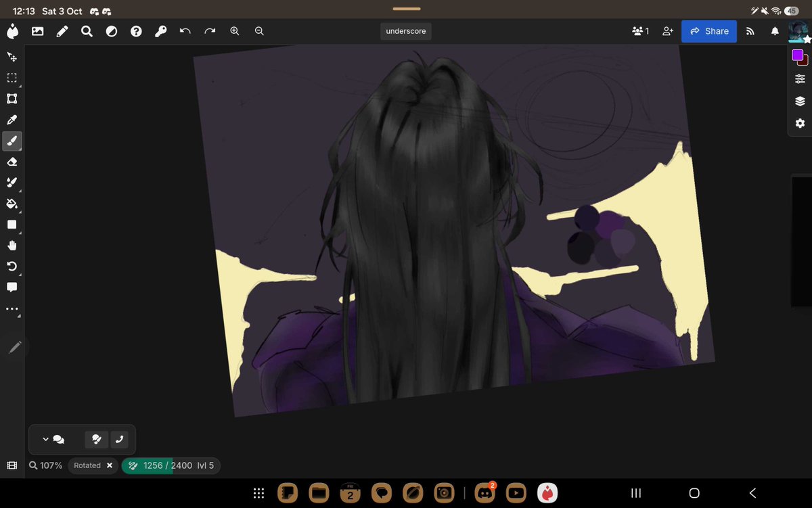Open the film strip timeline icon

[12, 465]
